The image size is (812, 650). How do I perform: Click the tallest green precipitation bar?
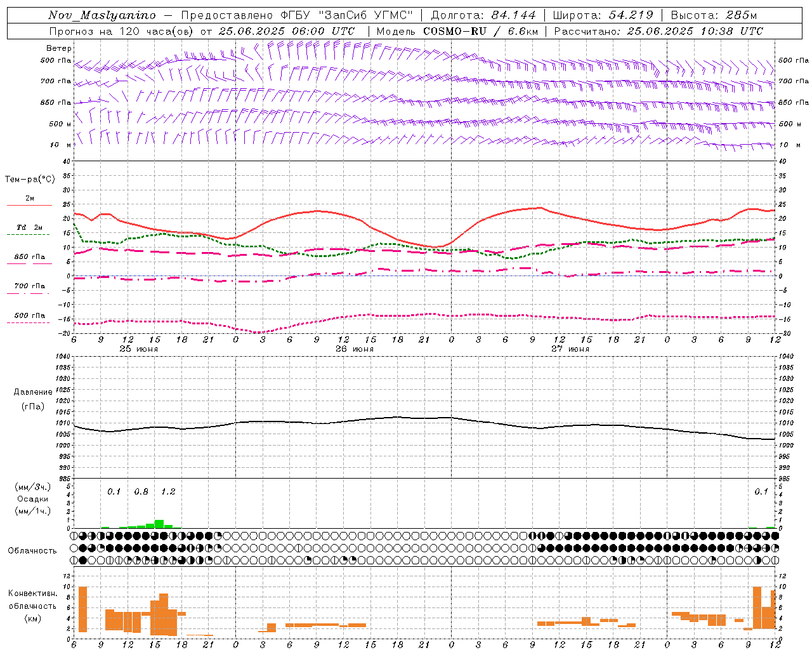pos(159,524)
